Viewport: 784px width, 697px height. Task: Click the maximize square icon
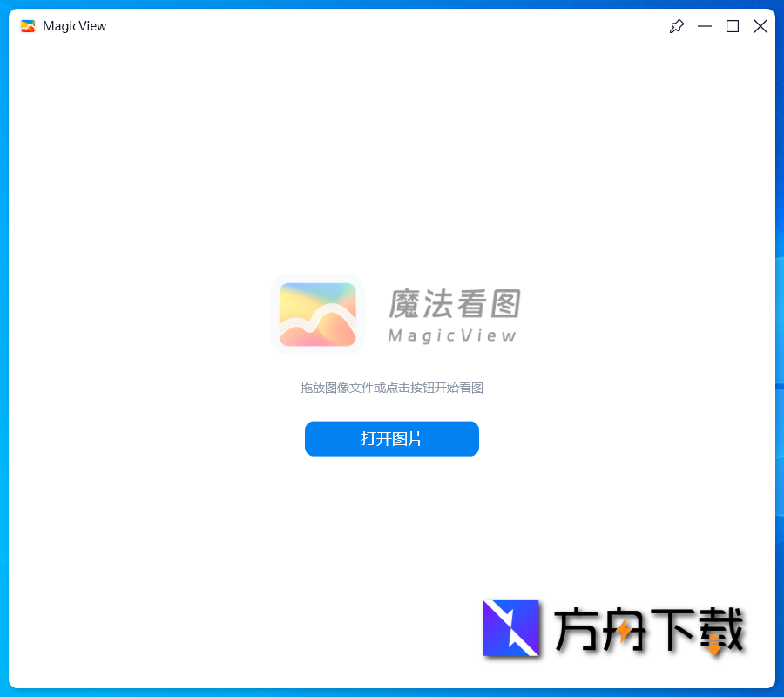[732, 26]
